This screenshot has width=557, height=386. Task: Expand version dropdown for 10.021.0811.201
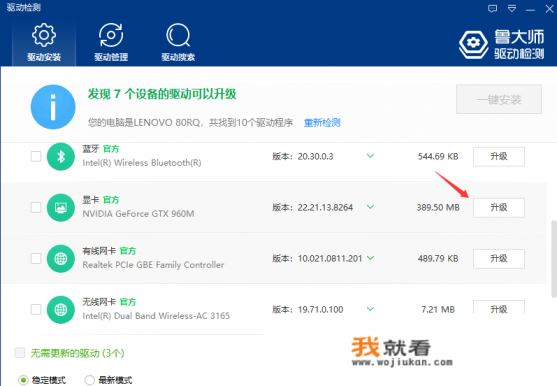[x=370, y=258]
